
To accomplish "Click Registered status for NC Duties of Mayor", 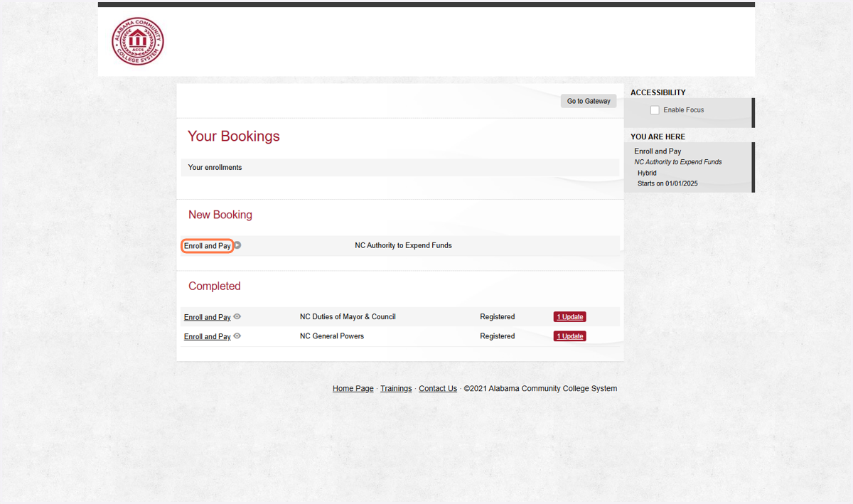I will pos(498,317).
